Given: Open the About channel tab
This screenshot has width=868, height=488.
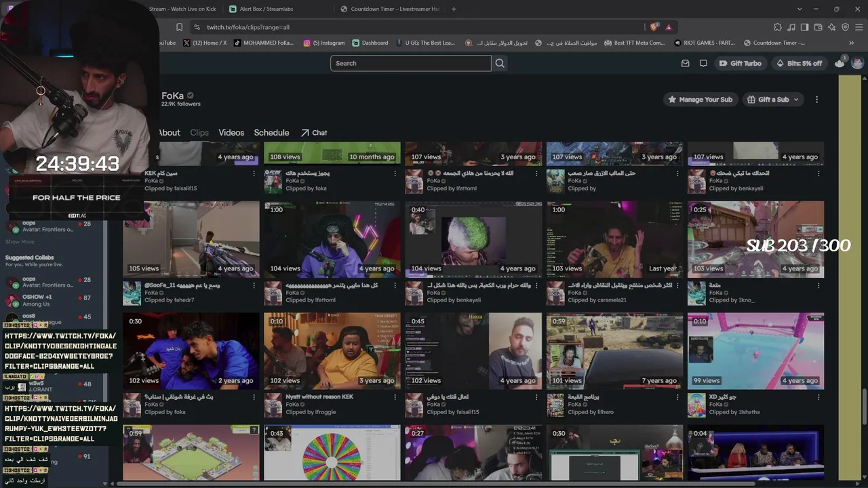Looking at the screenshot, I should coord(169,133).
